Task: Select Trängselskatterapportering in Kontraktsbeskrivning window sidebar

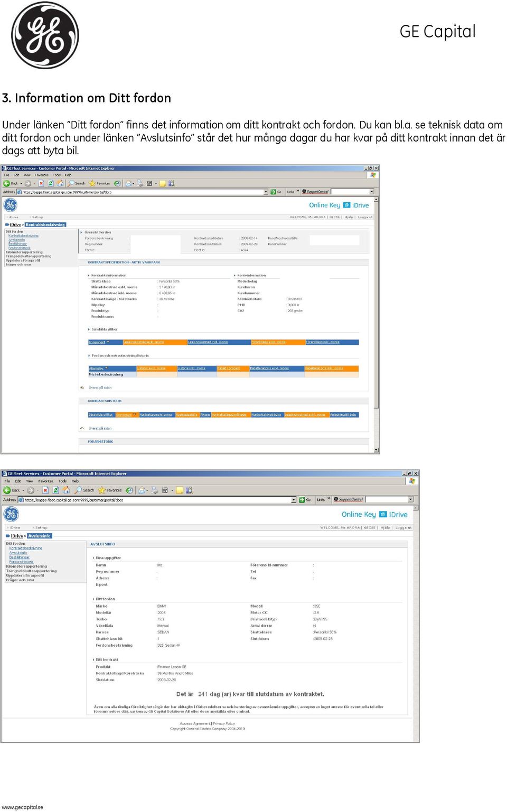Action: click(29, 256)
